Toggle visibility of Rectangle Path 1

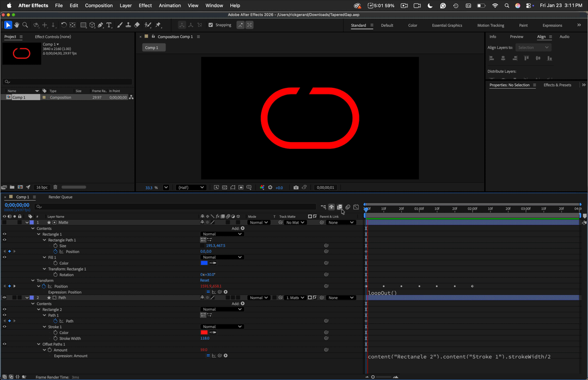5,240
